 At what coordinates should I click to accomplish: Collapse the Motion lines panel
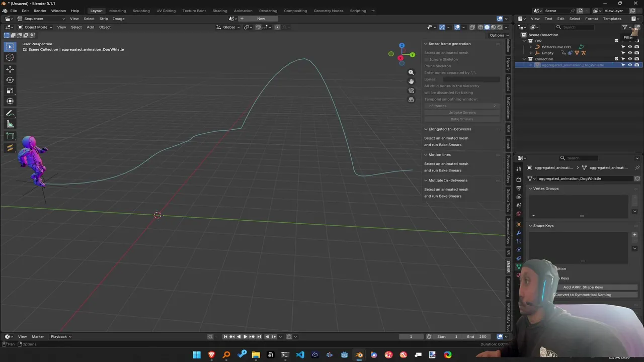pyautogui.click(x=426, y=155)
